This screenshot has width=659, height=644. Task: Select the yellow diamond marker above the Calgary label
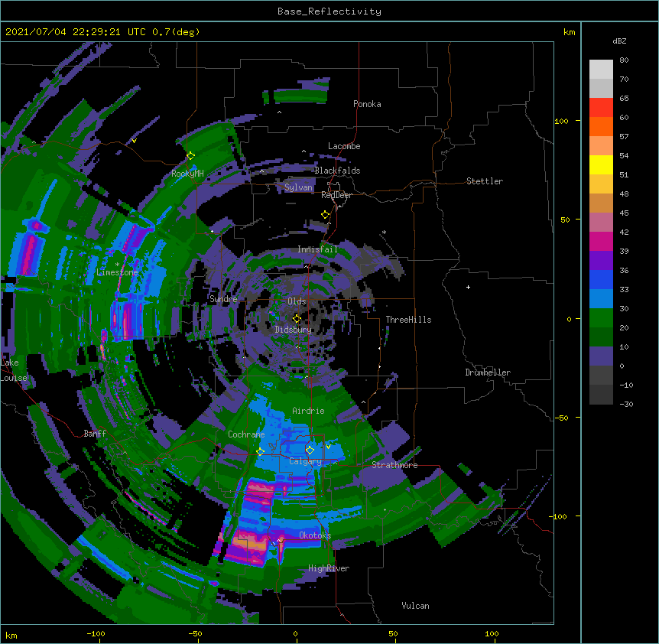click(310, 450)
